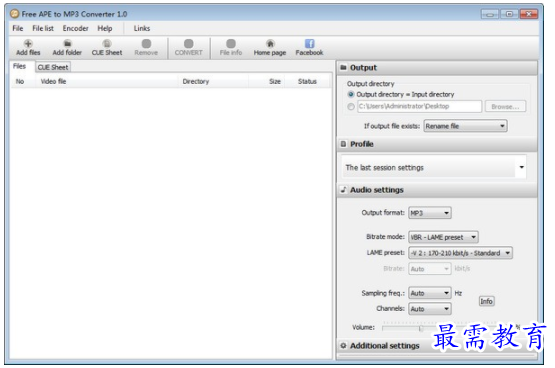Sort by the Video file column header
This screenshot has width=555, height=368.
pos(107,81)
